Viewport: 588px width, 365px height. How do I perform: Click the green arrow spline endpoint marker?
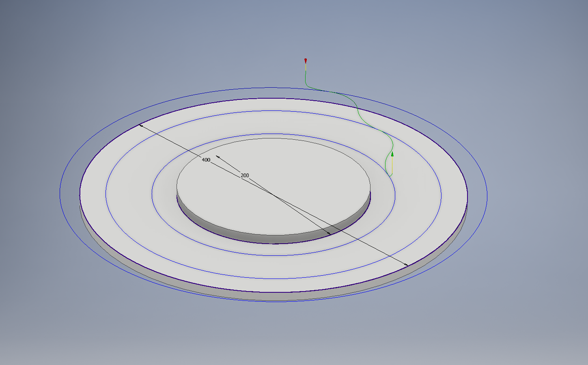coord(392,154)
